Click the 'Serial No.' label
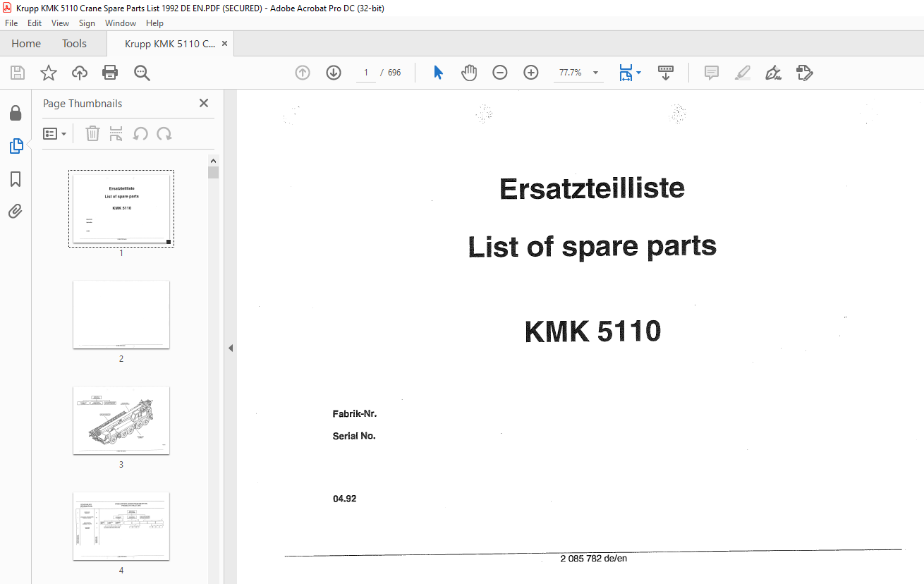The height and width of the screenshot is (584, 924). pyautogui.click(x=354, y=436)
